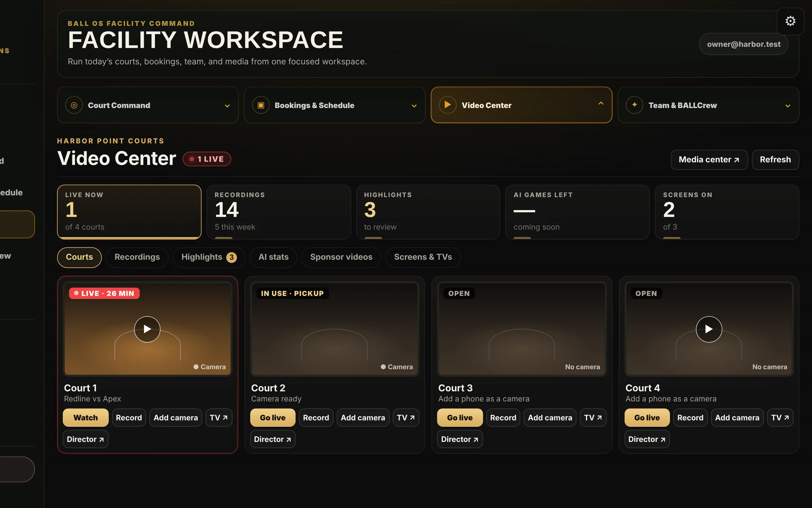
Task: Click the 1 LIVE status badge
Action: pos(207,159)
